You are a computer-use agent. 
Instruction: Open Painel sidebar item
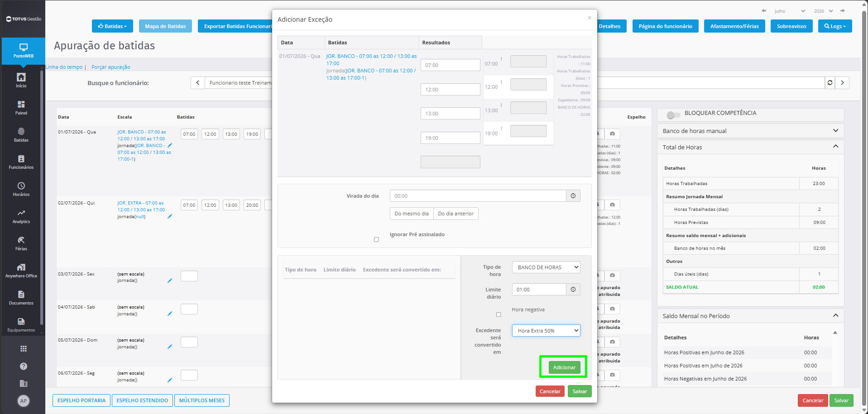click(21, 108)
